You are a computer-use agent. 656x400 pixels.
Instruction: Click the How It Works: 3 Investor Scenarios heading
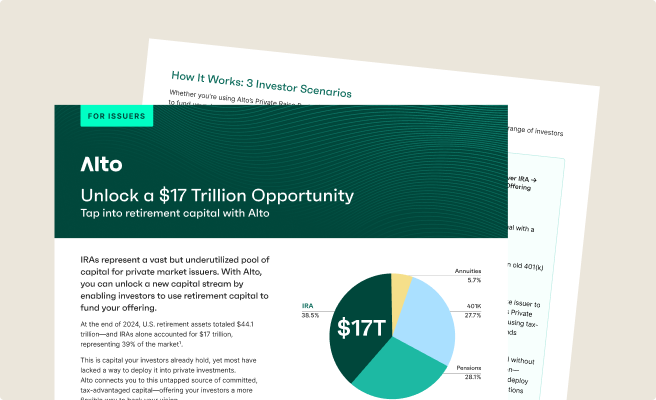click(x=261, y=84)
